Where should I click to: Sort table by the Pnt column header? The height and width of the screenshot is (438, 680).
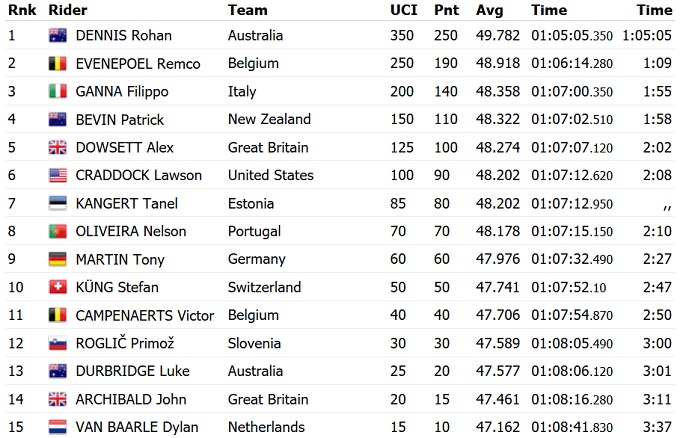click(x=446, y=10)
